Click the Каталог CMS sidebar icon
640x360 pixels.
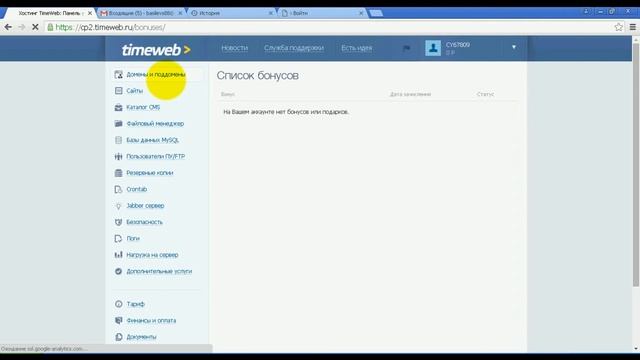(118, 107)
